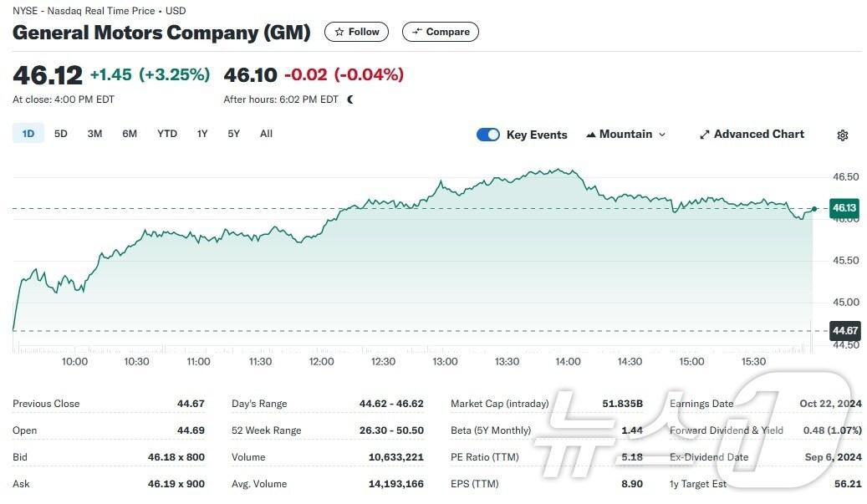
Task: Toggle the Key Events switch
Action: click(488, 135)
